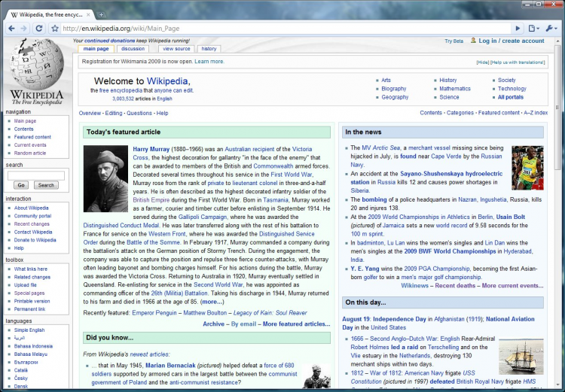565x392 pixels.
Task: Hide the Wikimania notice
Action: pyautogui.click(x=482, y=62)
